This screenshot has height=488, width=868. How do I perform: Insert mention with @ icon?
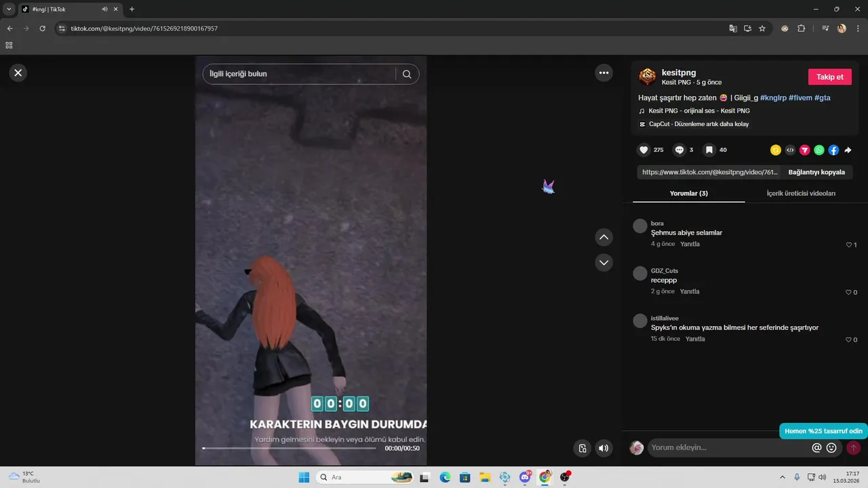[816, 448]
